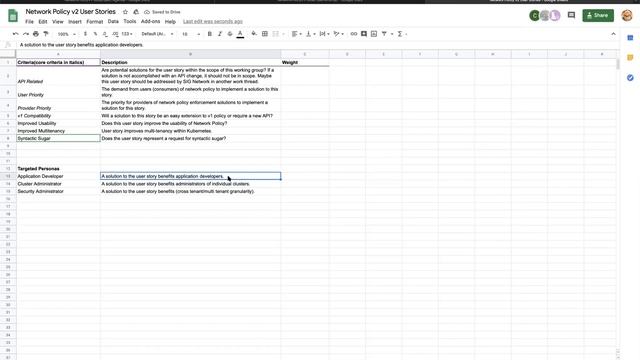Image resolution: width=640 pixels, height=360 pixels.
Task: Open the font size dropdown
Action: [x=191, y=34]
